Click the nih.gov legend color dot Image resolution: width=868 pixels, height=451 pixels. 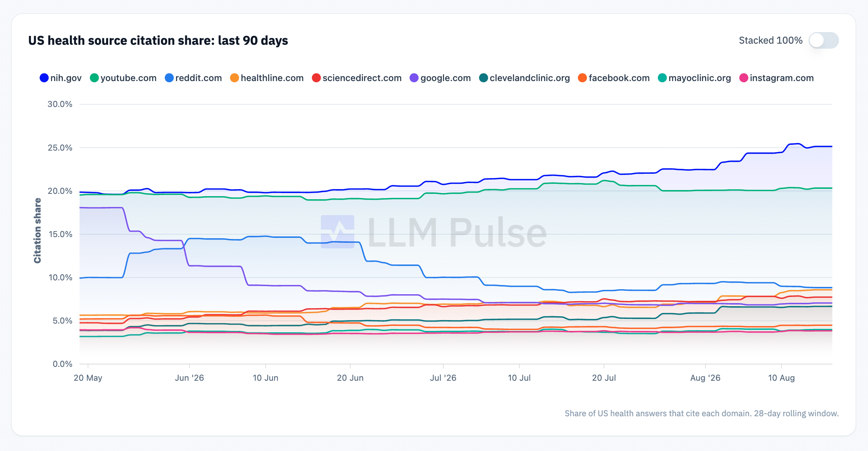point(44,78)
